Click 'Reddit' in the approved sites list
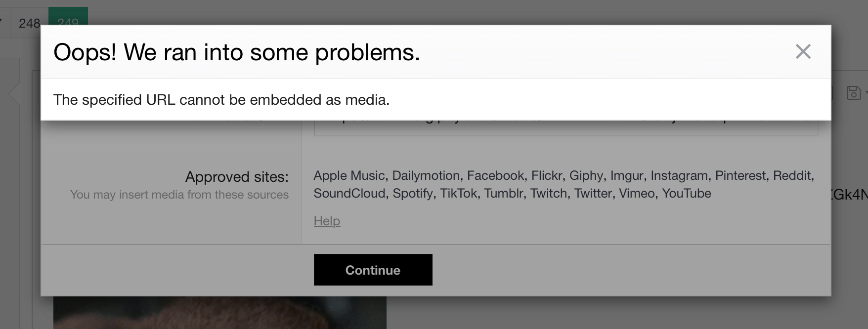Viewport: 868px width, 329px height. pos(792,175)
